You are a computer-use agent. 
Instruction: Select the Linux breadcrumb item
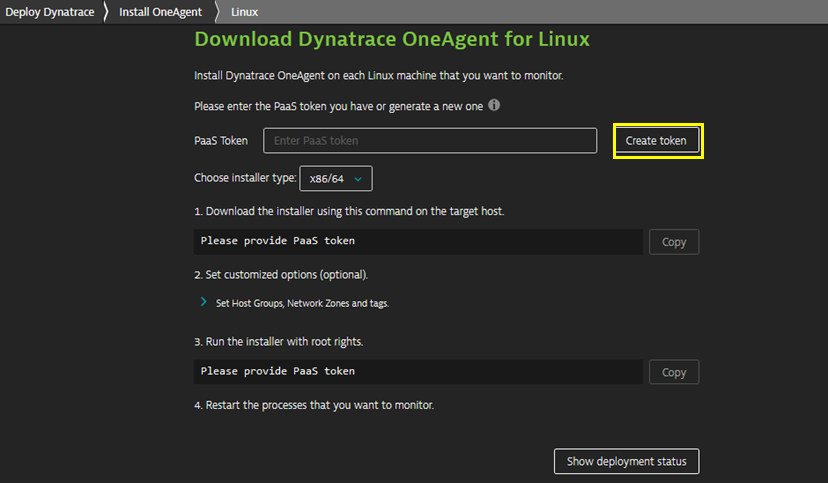(244, 12)
